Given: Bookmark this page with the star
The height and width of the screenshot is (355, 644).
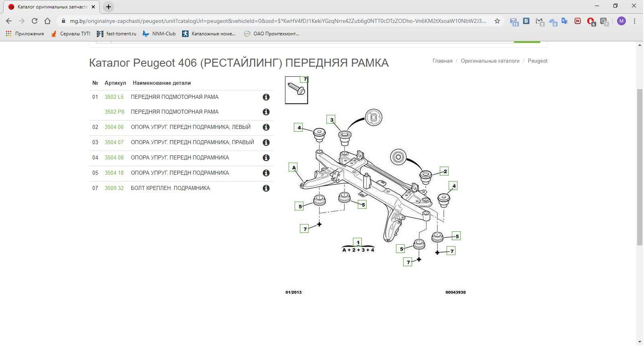Looking at the screenshot, I should pyautogui.click(x=497, y=21).
